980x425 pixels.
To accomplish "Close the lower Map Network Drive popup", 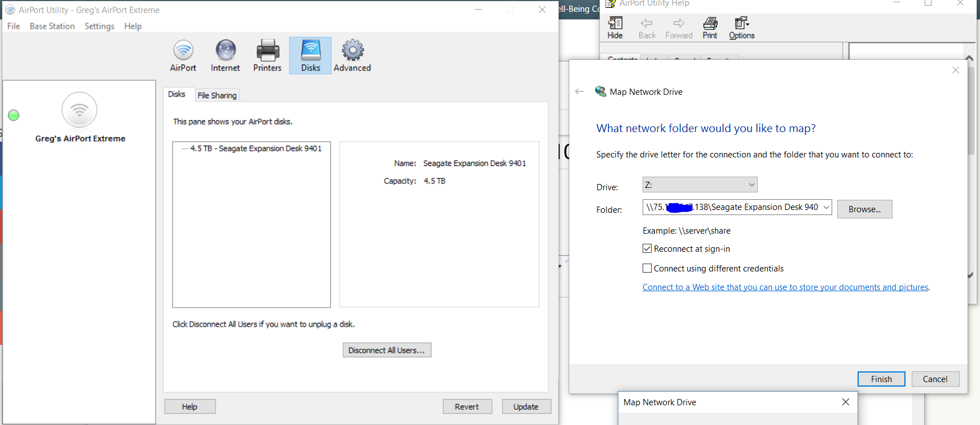I will click(x=845, y=402).
